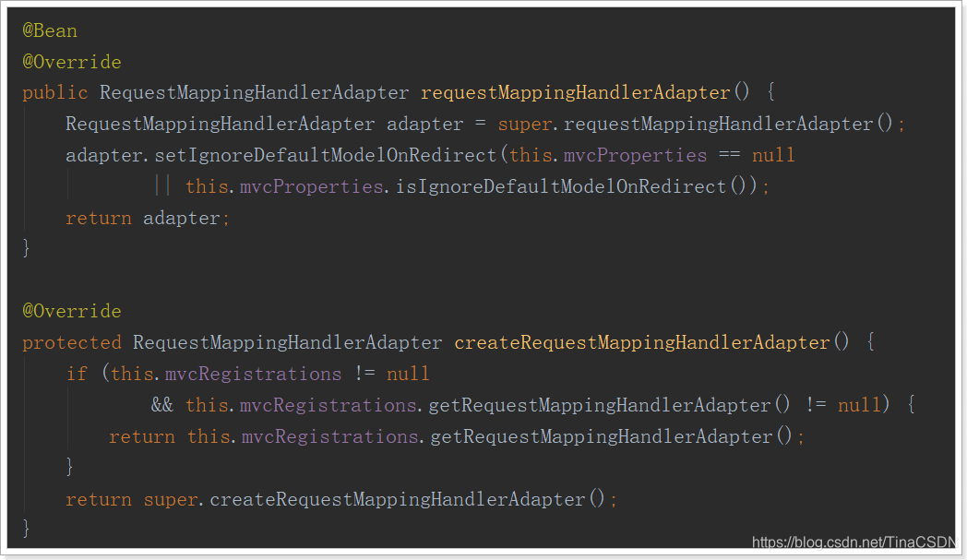The height and width of the screenshot is (560, 967).
Task: Click getRequestMappingHandlerAdapter() on the && line
Action: (609, 405)
